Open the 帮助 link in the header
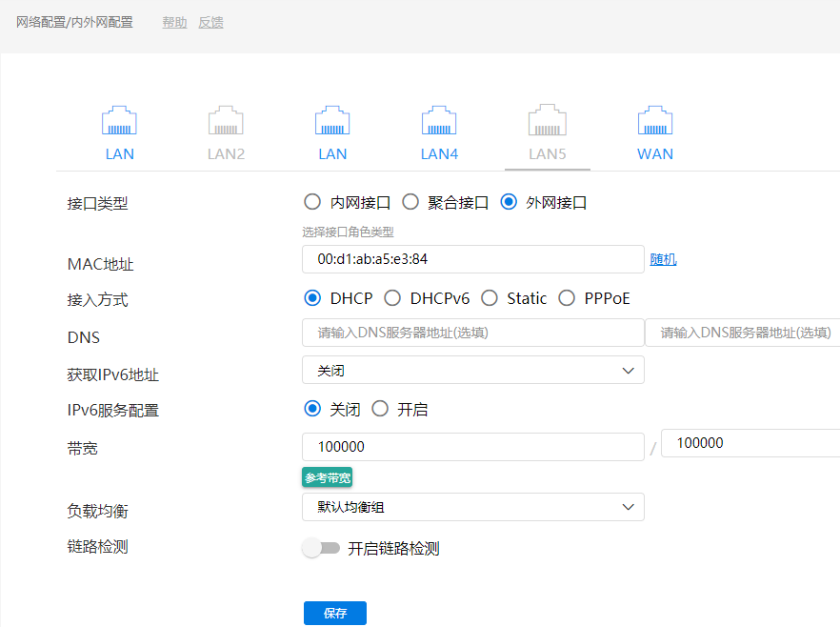Image resolution: width=840 pixels, height=627 pixels. coord(174,22)
